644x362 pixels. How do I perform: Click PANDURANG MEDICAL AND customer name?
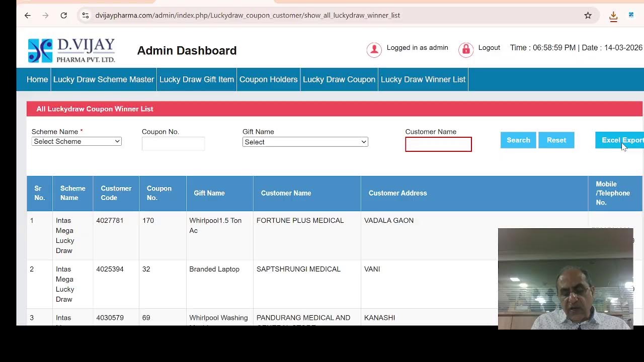(x=303, y=318)
